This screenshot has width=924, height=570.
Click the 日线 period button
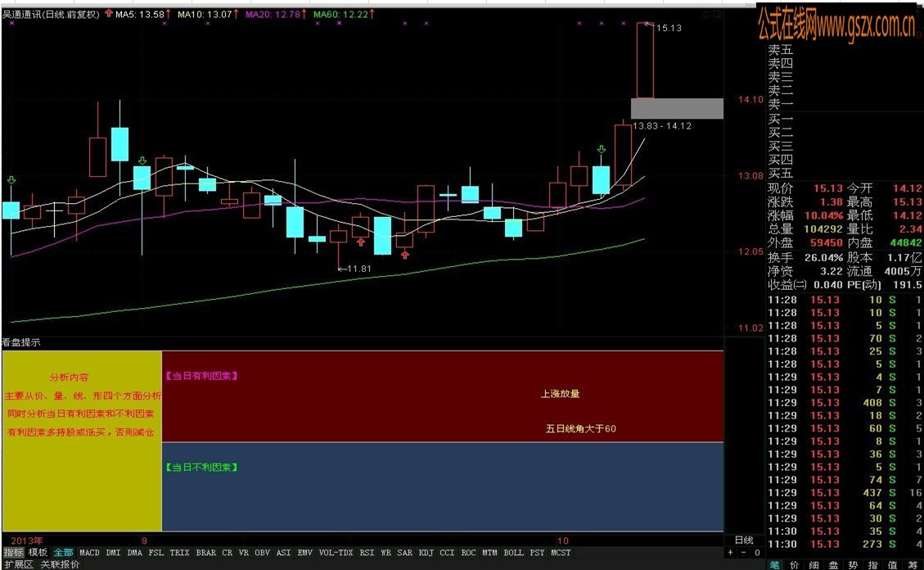click(x=744, y=540)
